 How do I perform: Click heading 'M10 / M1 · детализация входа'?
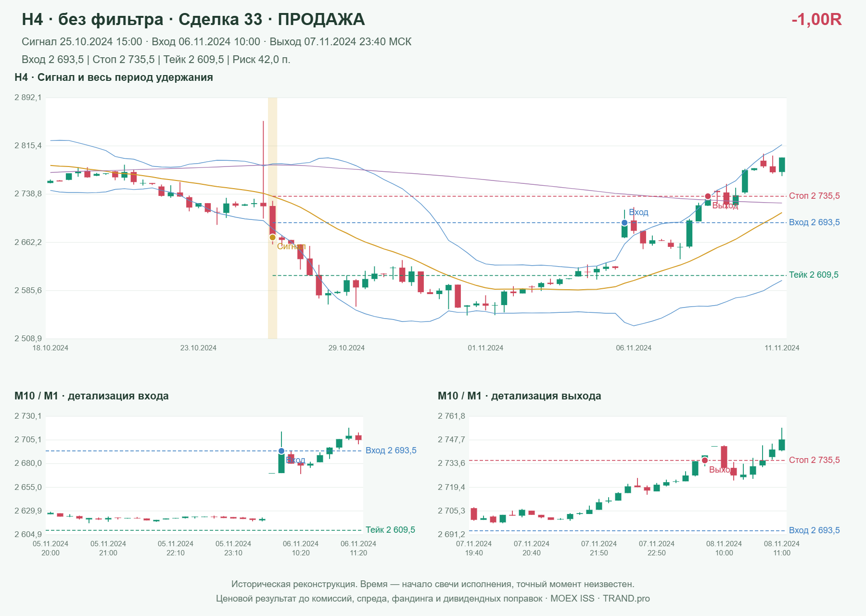pyautogui.click(x=91, y=396)
